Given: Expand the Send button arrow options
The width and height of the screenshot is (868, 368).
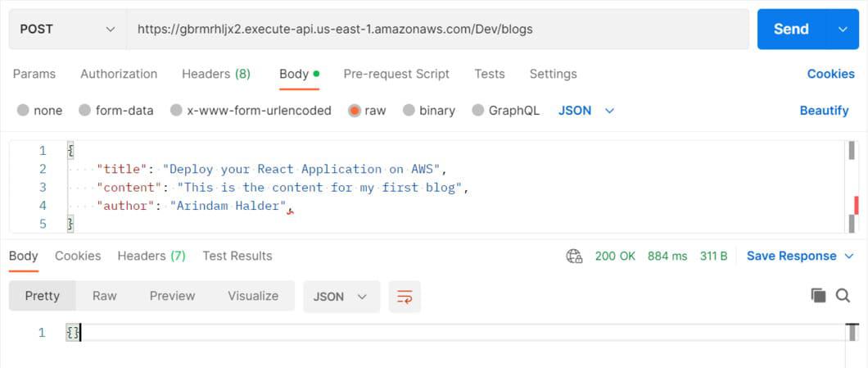Looking at the screenshot, I should click(843, 30).
